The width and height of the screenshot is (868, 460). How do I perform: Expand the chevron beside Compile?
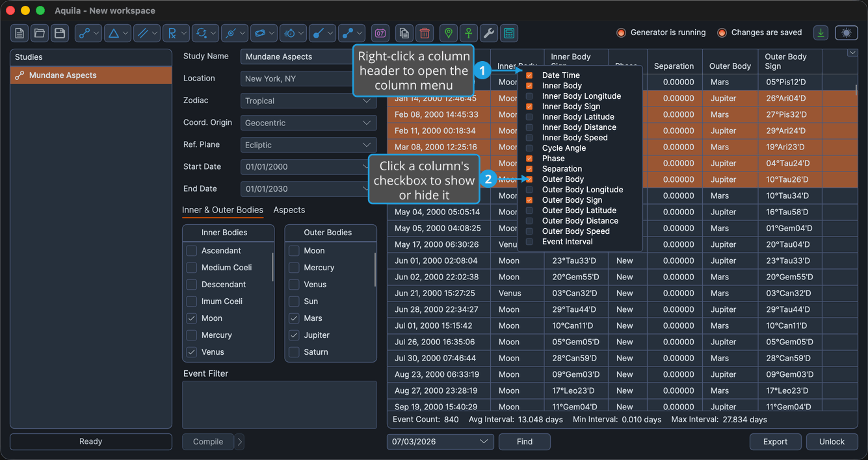tap(239, 442)
